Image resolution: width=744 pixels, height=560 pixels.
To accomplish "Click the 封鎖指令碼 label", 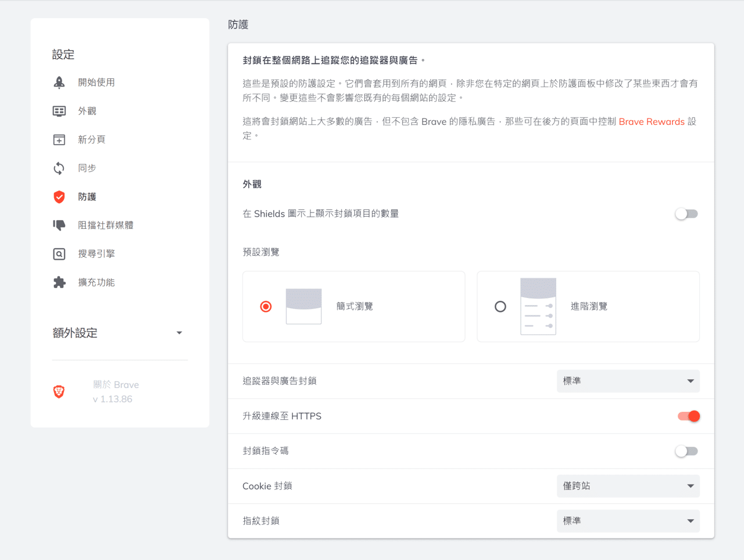I will 266,451.
